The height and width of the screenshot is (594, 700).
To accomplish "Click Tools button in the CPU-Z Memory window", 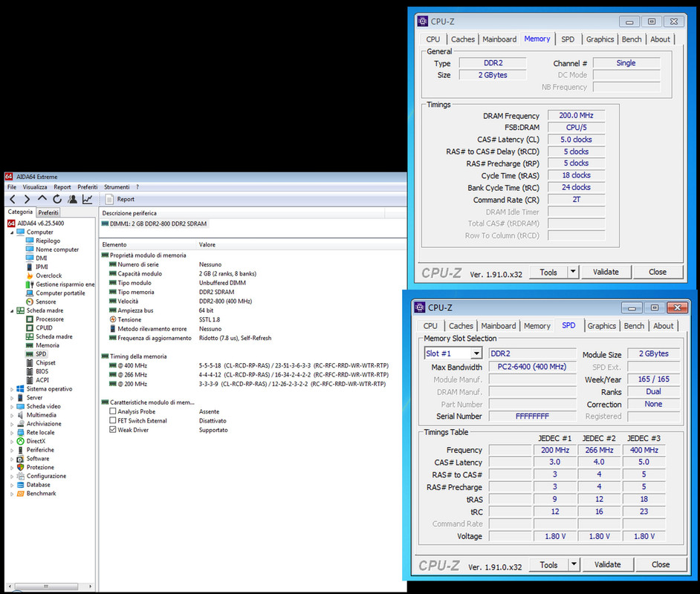I will click(x=548, y=272).
